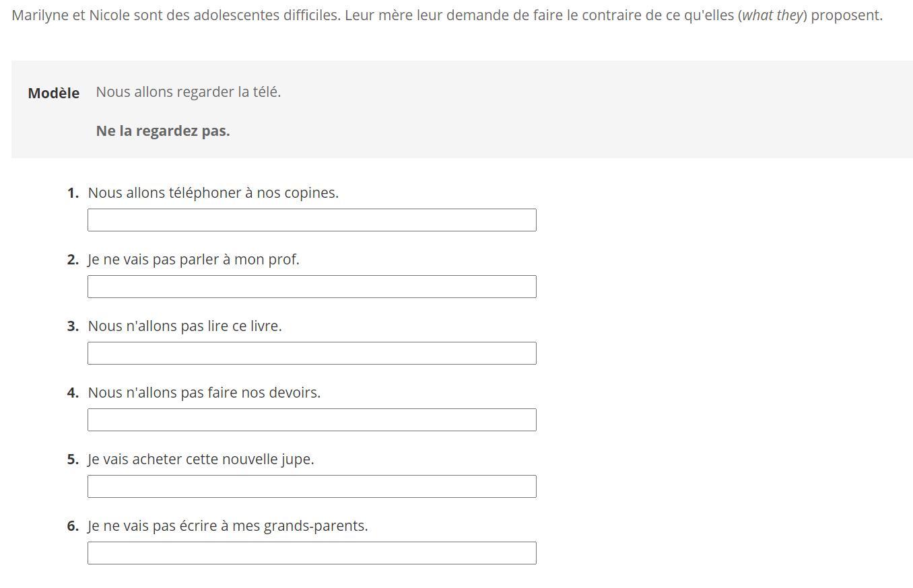Screen dimensions: 913x588
Task: Click the sentence 'Nous allons téléphoner à nos copines.'
Action: coord(213,193)
